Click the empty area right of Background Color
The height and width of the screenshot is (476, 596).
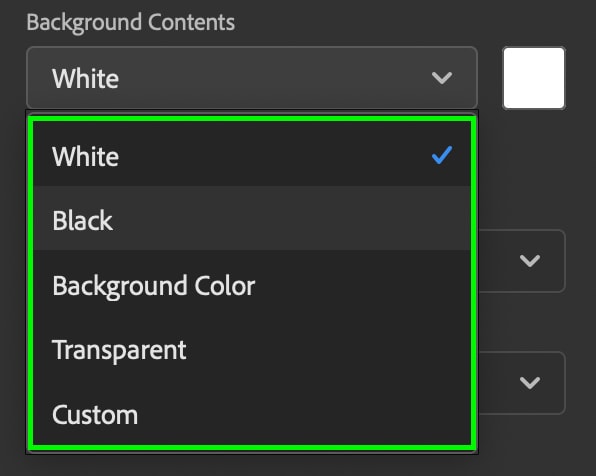click(x=363, y=285)
